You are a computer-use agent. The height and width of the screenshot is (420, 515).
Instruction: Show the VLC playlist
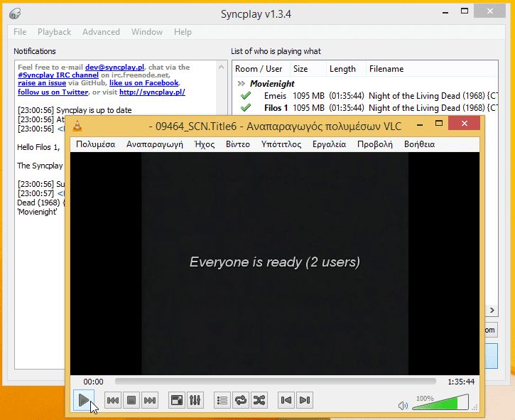222,400
